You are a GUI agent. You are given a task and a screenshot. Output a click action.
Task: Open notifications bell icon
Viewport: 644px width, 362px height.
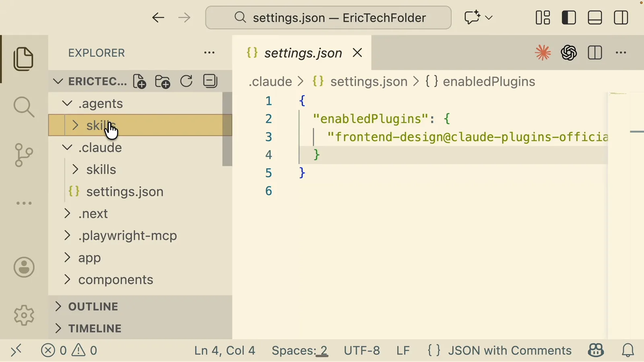click(628, 350)
